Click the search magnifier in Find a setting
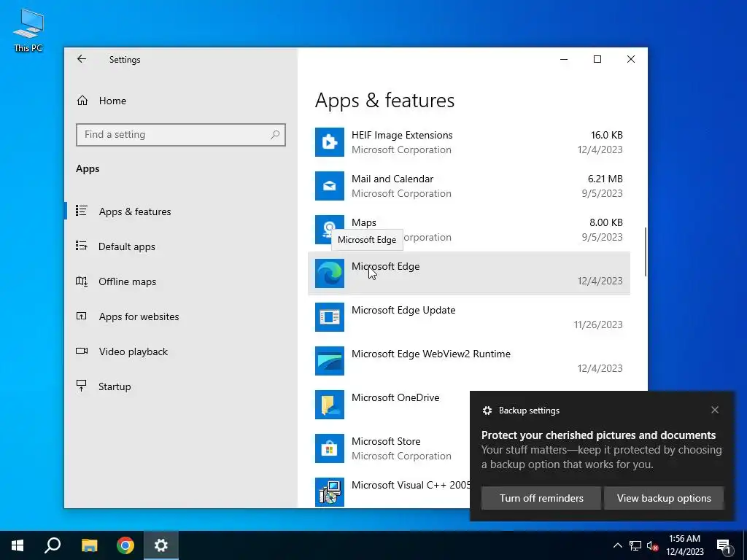The image size is (747, 560). pyautogui.click(x=275, y=135)
